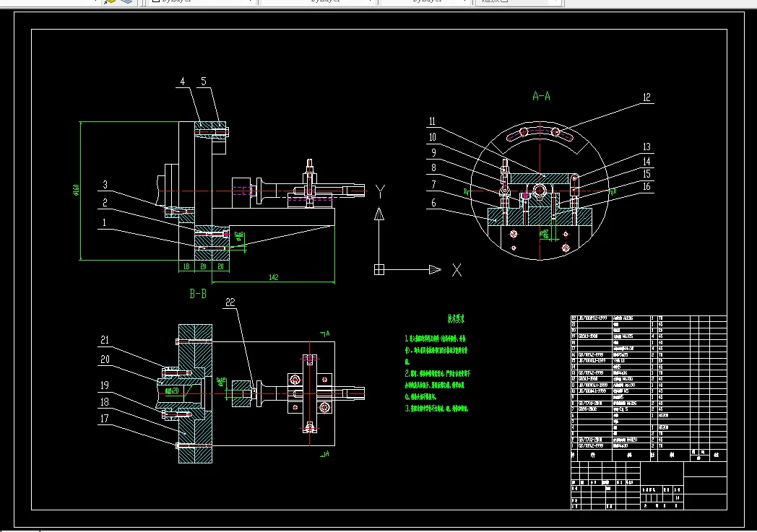Select part callout number 11
The image size is (757, 532).
point(433,121)
